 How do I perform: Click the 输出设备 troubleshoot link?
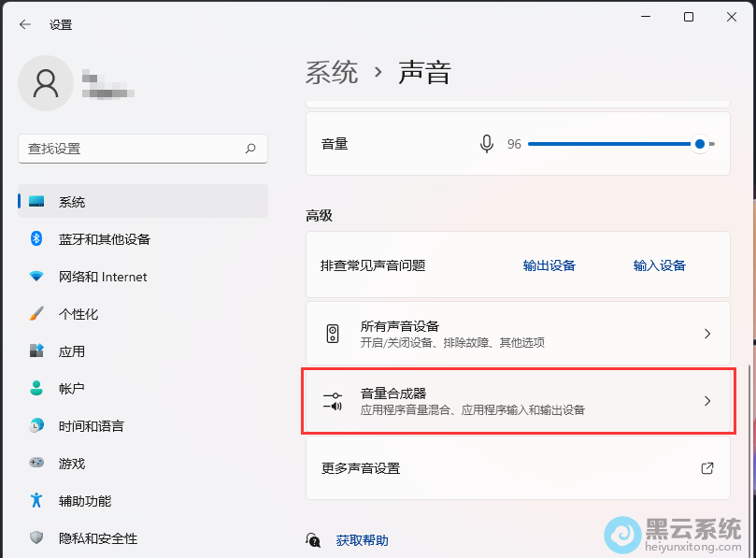(549, 265)
